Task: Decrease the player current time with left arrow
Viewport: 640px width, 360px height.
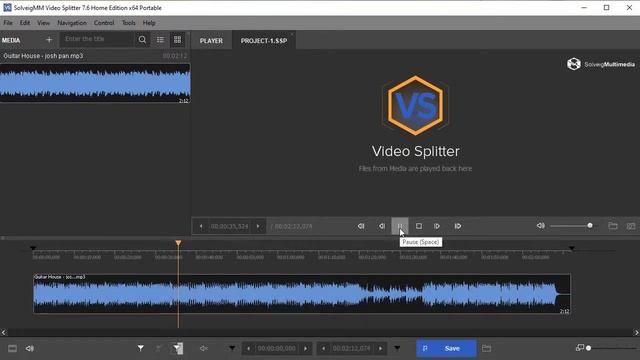Action: [x=201, y=226]
